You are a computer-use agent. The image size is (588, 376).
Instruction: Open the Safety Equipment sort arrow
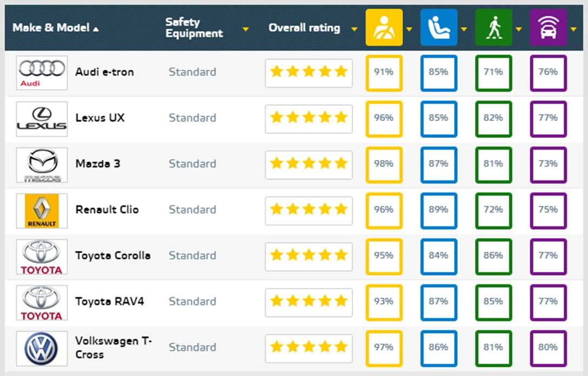(246, 29)
